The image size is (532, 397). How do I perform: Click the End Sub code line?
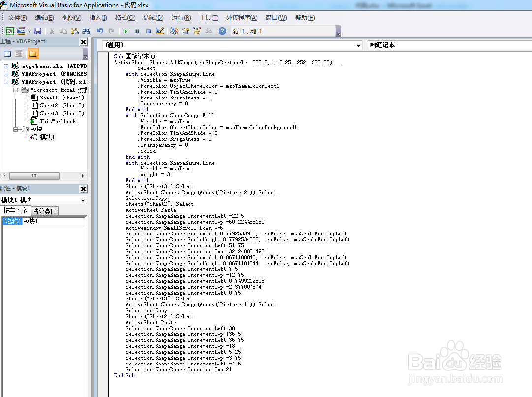[124, 376]
